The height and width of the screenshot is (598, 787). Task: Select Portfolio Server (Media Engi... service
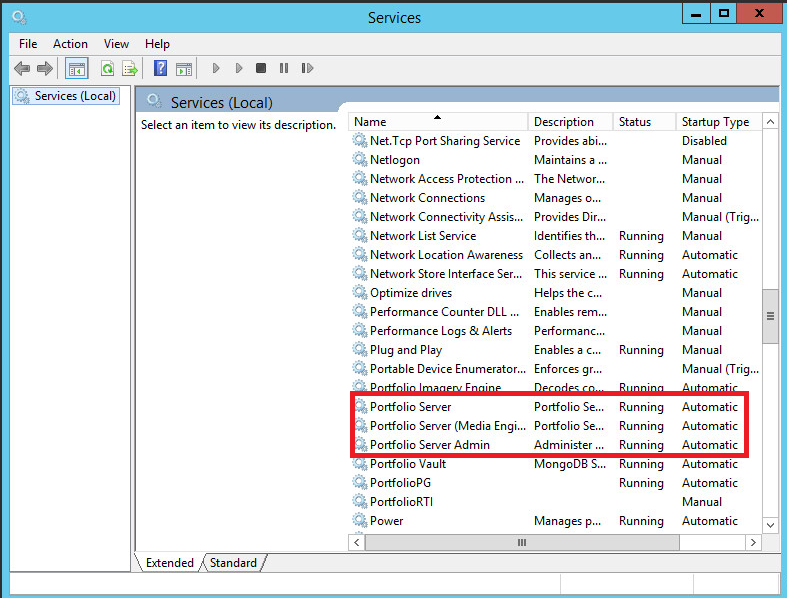tap(448, 426)
